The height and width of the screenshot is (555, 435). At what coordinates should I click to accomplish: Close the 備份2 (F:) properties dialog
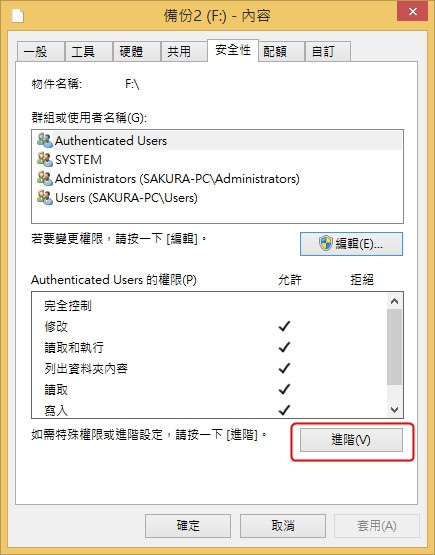[412, 11]
